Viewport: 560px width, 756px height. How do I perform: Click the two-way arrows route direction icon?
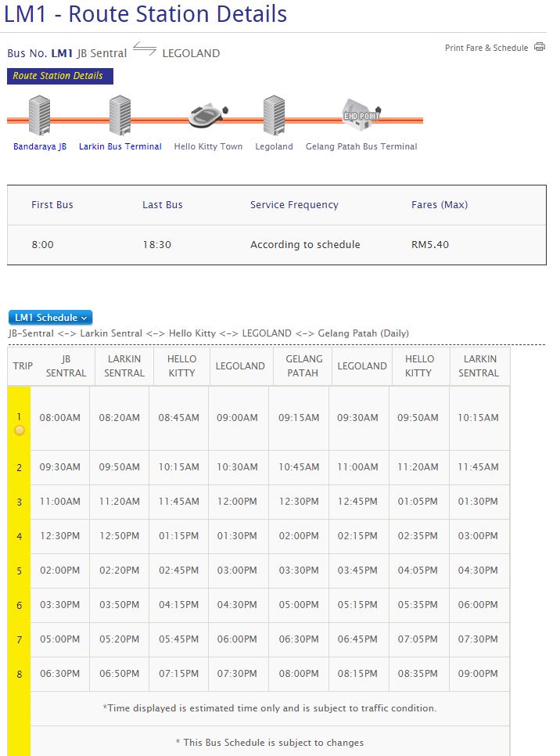tap(145, 51)
